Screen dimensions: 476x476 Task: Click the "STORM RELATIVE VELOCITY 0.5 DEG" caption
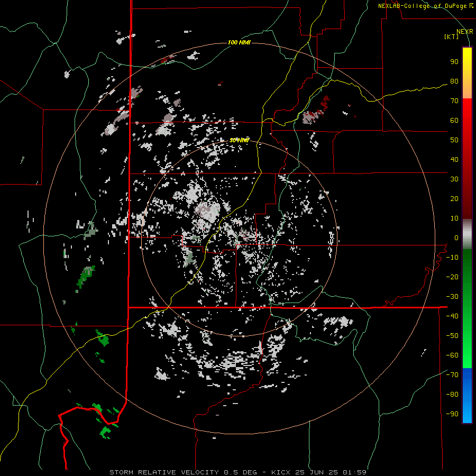[183, 472]
